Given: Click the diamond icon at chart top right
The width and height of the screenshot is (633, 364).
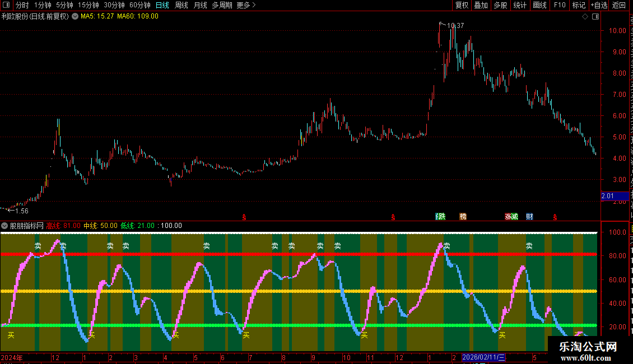Looking at the screenshot, I should [585, 17].
